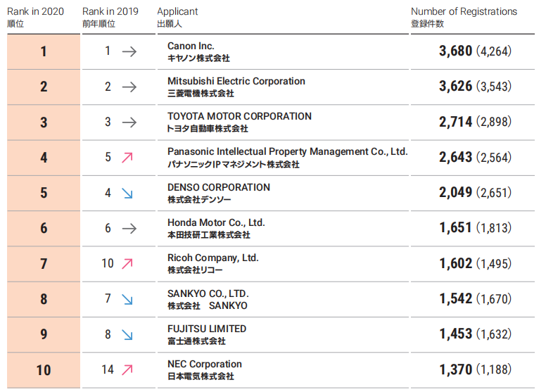Click the 2020 rank cell showing 1

(44, 52)
